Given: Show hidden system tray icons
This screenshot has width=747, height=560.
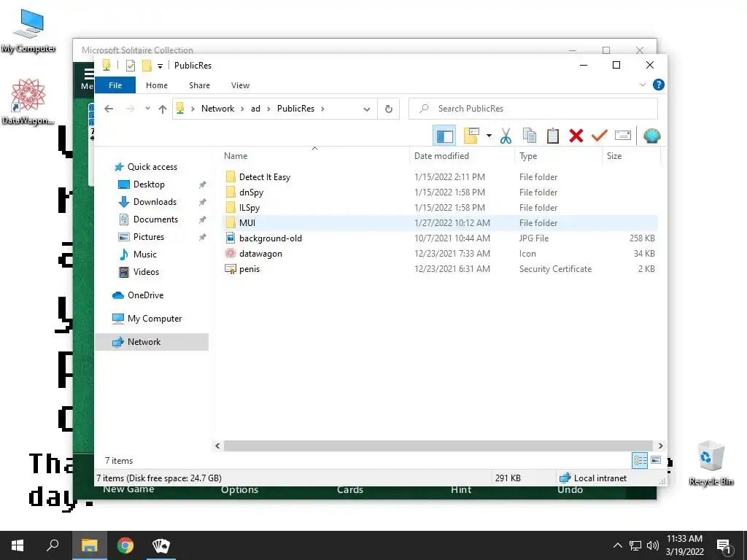Looking at the screenshot, I should click(x=617, y=545).
